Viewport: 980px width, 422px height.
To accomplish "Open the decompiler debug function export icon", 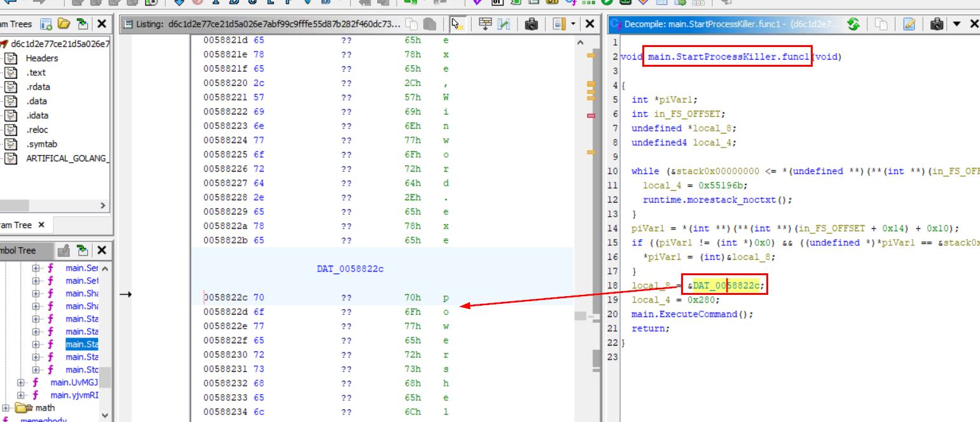I will (909, 24).
